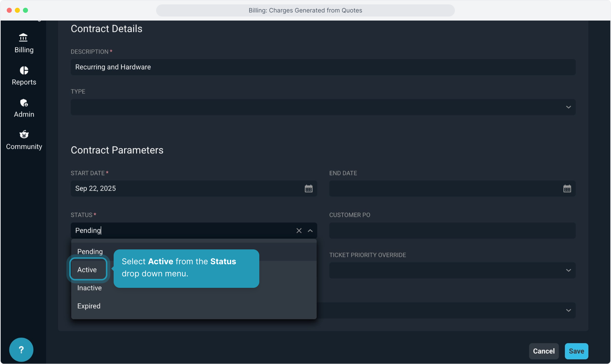Click the Customer PO input field
This screenshot has height=364, width=611.
click(452, 231)
